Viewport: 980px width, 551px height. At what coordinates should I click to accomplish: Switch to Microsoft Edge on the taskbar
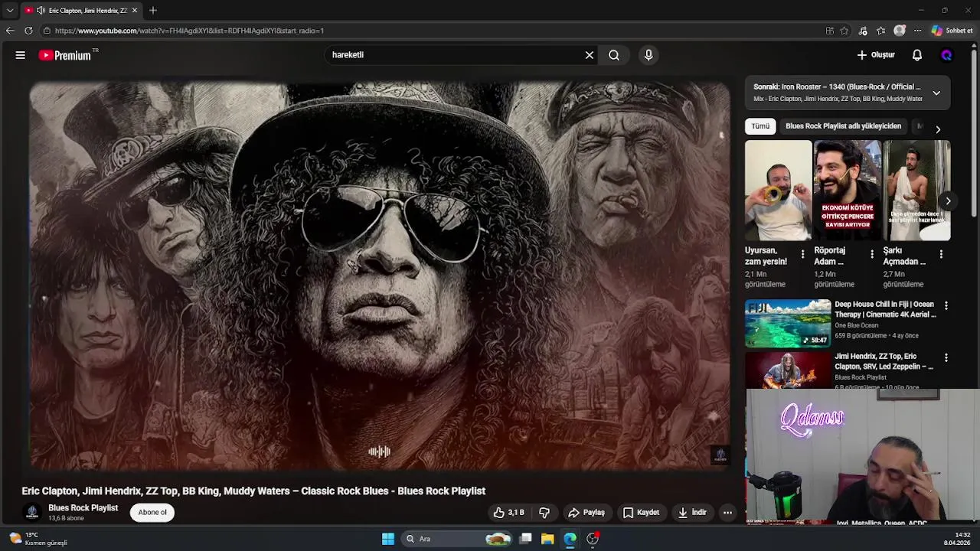570,539
